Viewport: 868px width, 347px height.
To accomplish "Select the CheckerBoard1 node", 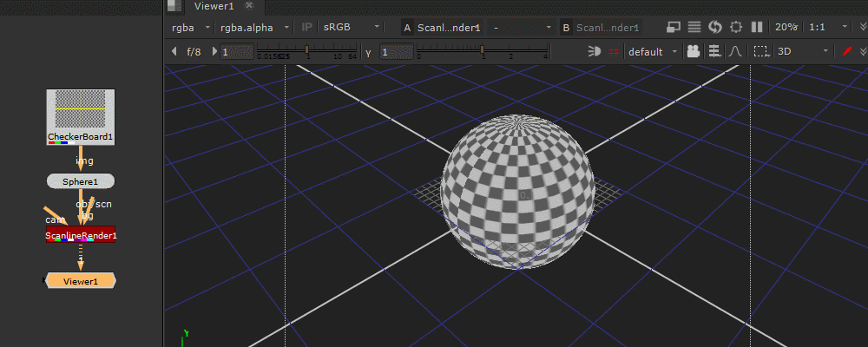I will (81, 117).
